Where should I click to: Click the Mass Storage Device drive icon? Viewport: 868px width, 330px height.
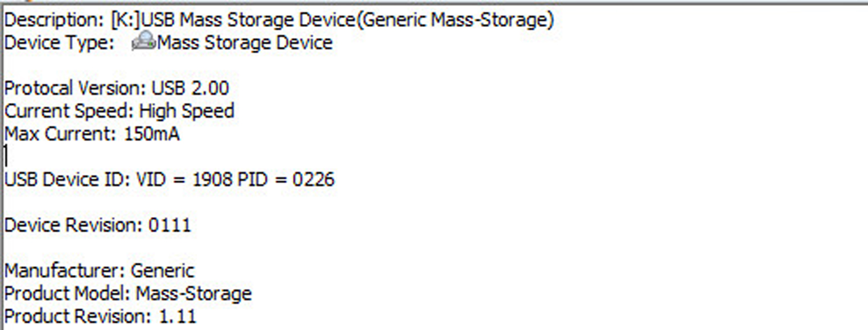[x=144, y=42]
